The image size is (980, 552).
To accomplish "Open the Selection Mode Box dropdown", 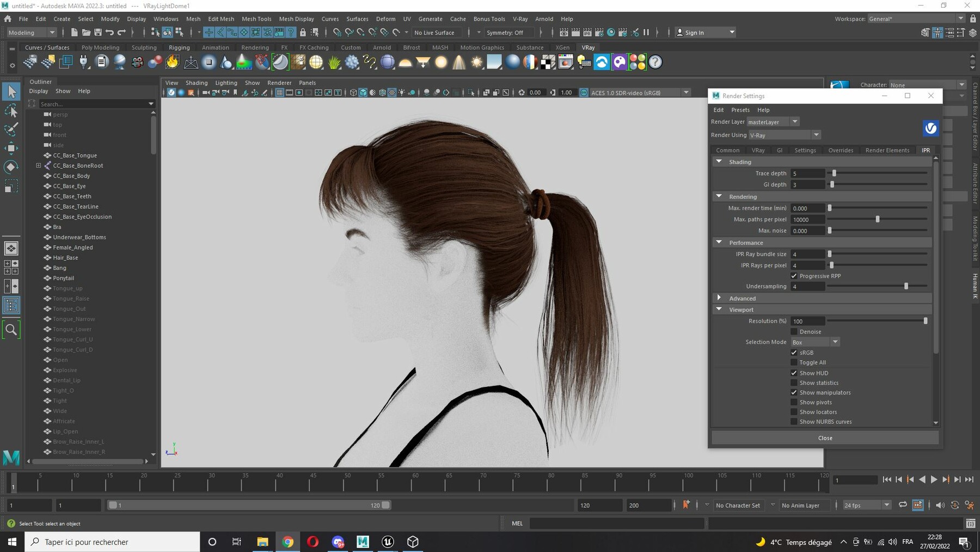I will click(x=815, y=342).
